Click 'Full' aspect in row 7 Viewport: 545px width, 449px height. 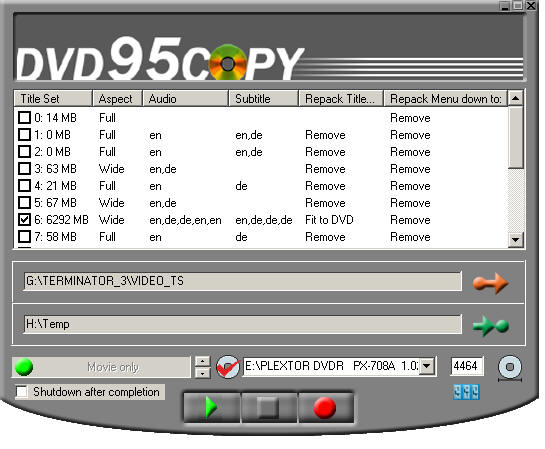point(107,237)
